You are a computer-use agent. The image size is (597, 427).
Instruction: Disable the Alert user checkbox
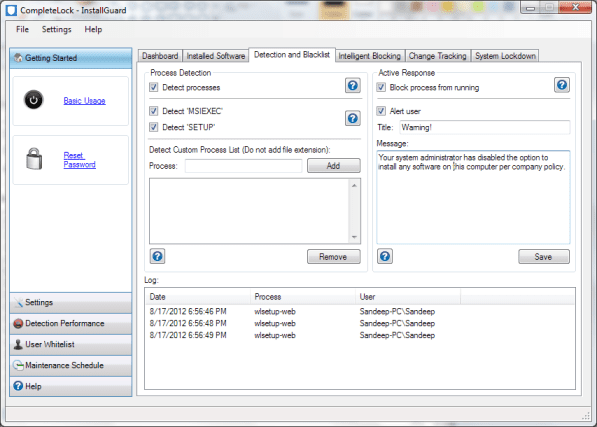coord(381,111)
